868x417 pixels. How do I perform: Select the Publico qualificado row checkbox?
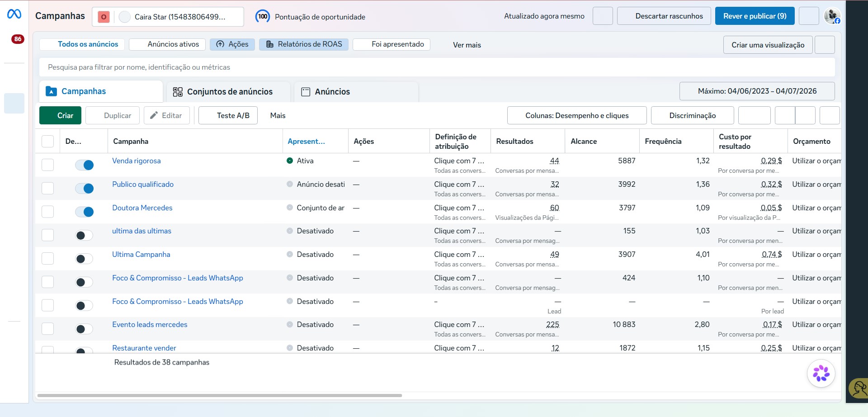(47, 188)
